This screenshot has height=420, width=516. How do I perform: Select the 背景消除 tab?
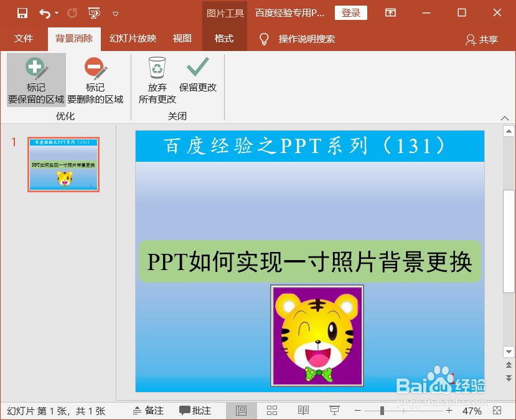(74, 39)
